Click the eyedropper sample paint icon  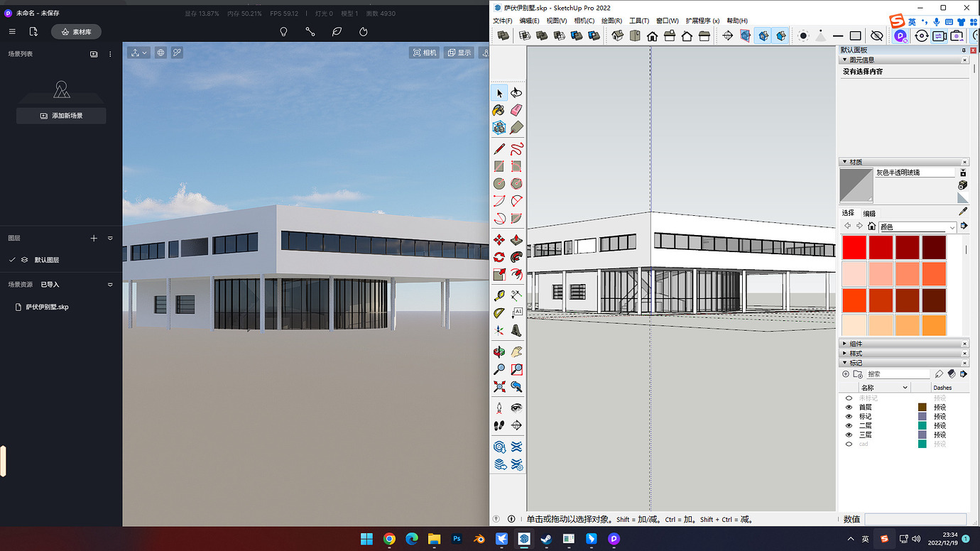point(963,212)
